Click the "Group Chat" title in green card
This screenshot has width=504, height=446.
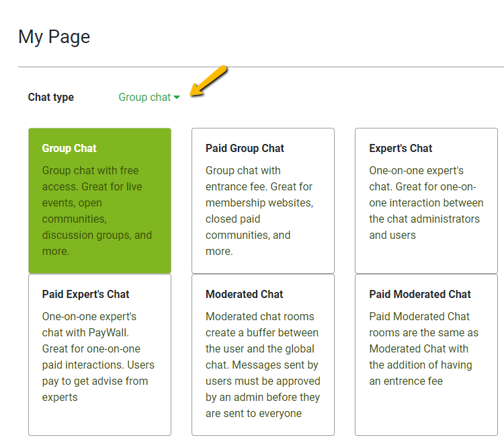[69, 149]
